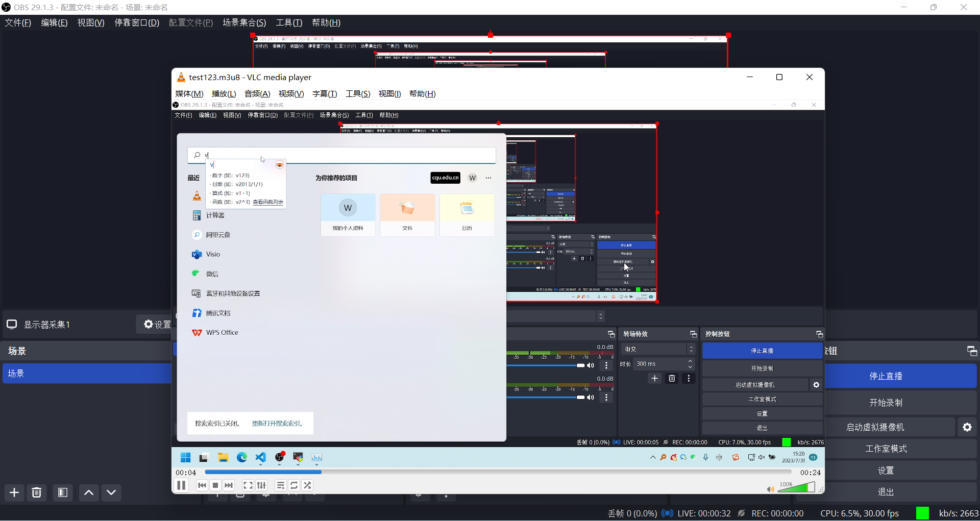Image resolution: width=980 pixels, height=521 pixels.
Task: Open VLC 帮助(H) menu
Action: tap(422, 94)
